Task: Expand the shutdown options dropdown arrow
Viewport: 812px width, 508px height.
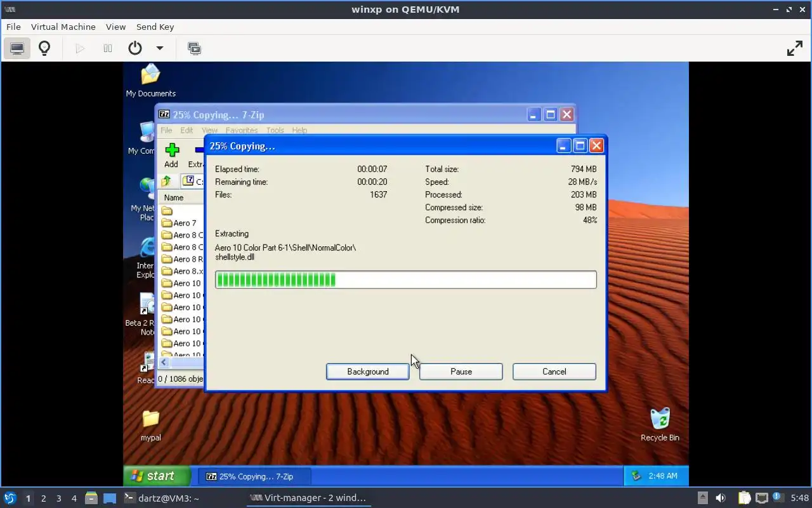Action: pos(160,48)
